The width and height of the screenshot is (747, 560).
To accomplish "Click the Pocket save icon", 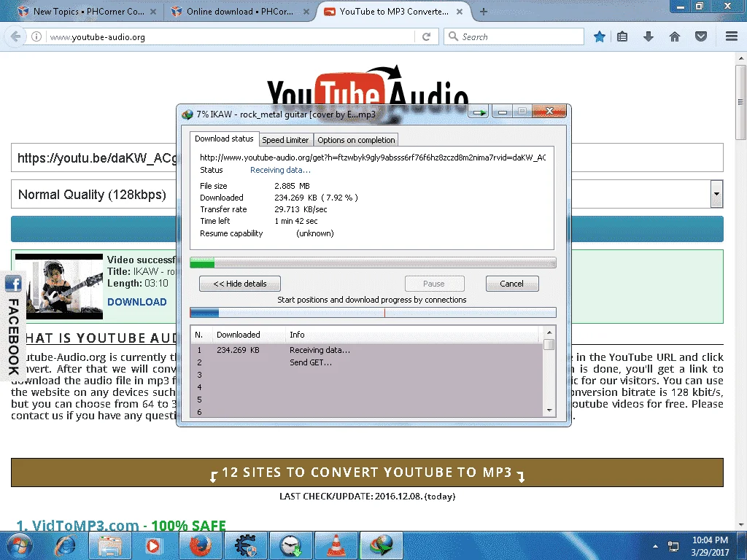I will tap(701, 36).
